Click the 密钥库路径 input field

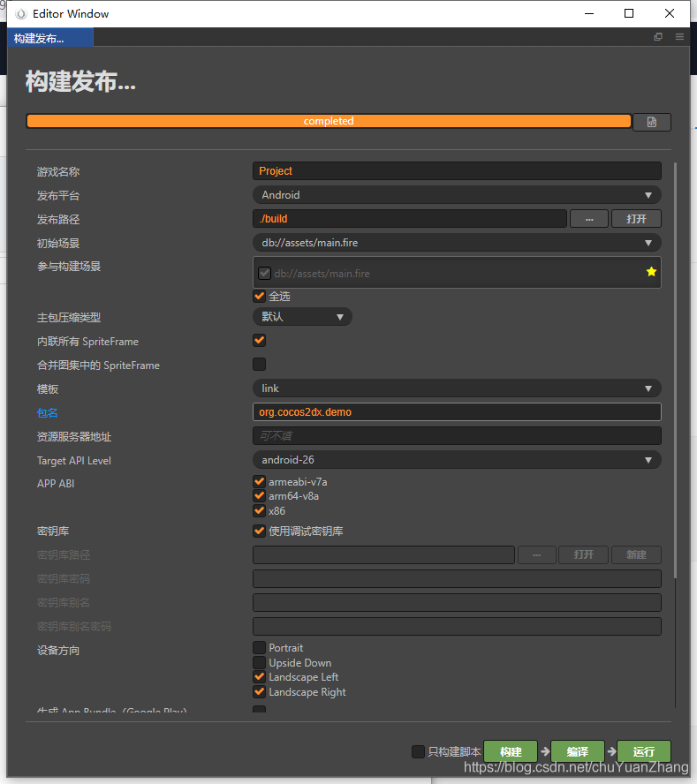point(383,554)
